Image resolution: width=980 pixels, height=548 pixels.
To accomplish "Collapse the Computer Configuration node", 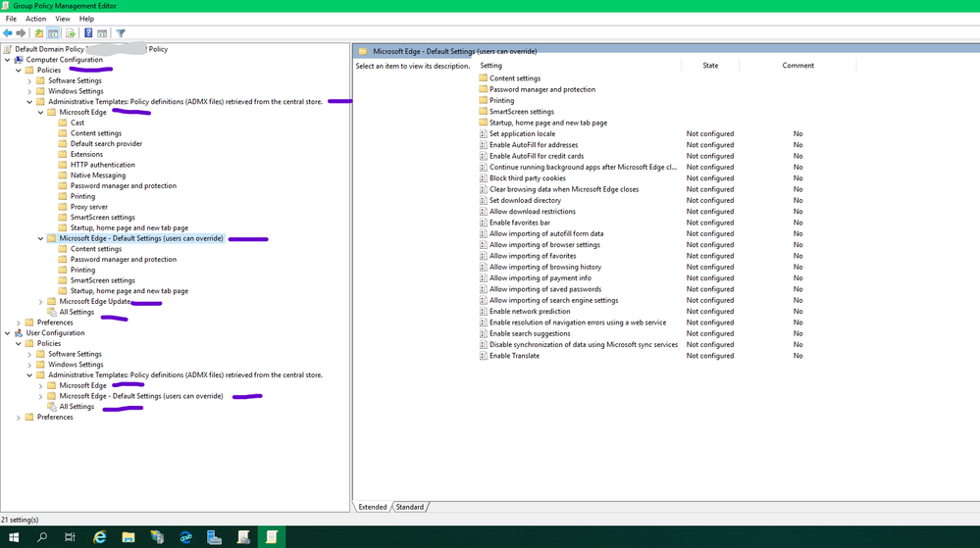I will tap(8, 60).
